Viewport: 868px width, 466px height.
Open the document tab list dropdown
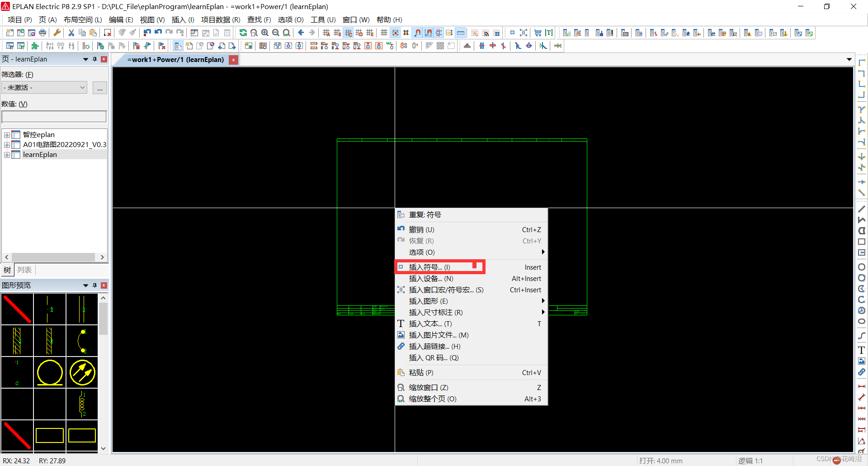[849, 60]
